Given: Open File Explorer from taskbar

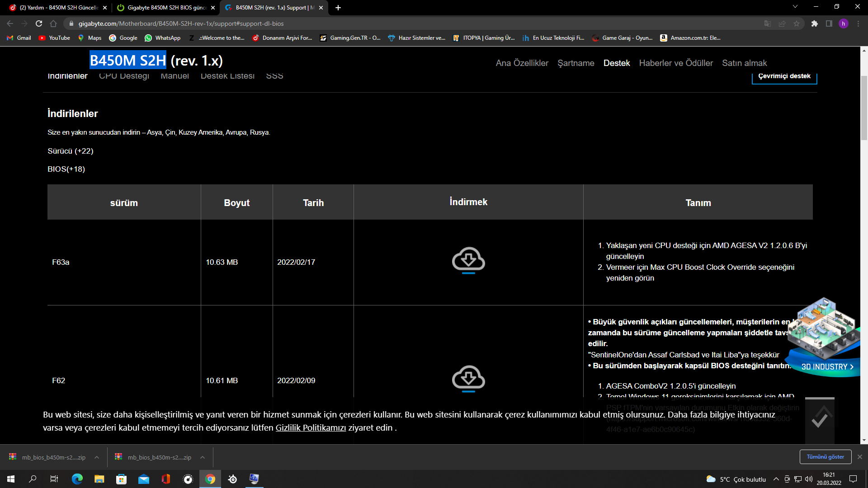Looking at the screenshot, I should click(99, 479).
